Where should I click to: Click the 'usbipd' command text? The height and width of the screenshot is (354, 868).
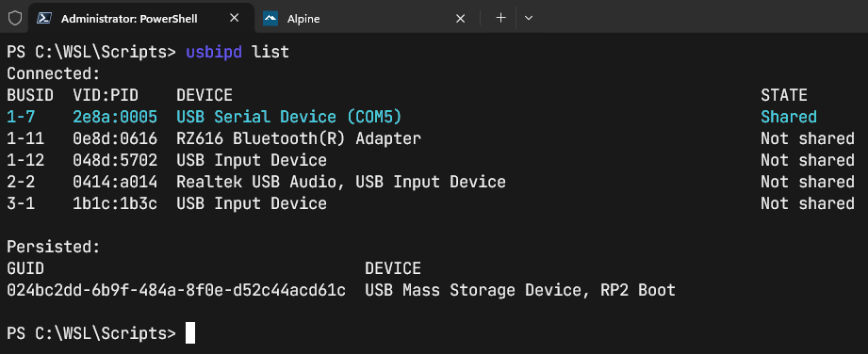[214, 52]
